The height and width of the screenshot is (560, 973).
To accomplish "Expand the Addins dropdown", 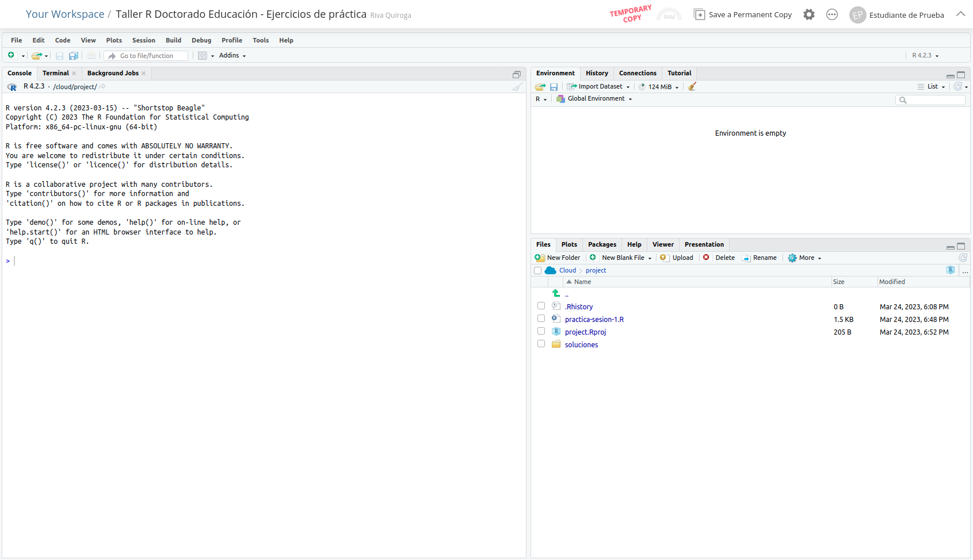I will point(232,56).
